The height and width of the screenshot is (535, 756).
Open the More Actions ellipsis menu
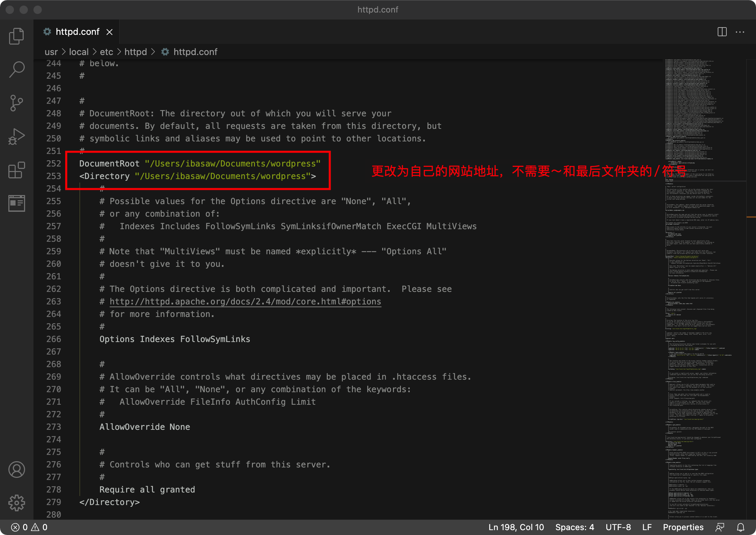[740, 32]
